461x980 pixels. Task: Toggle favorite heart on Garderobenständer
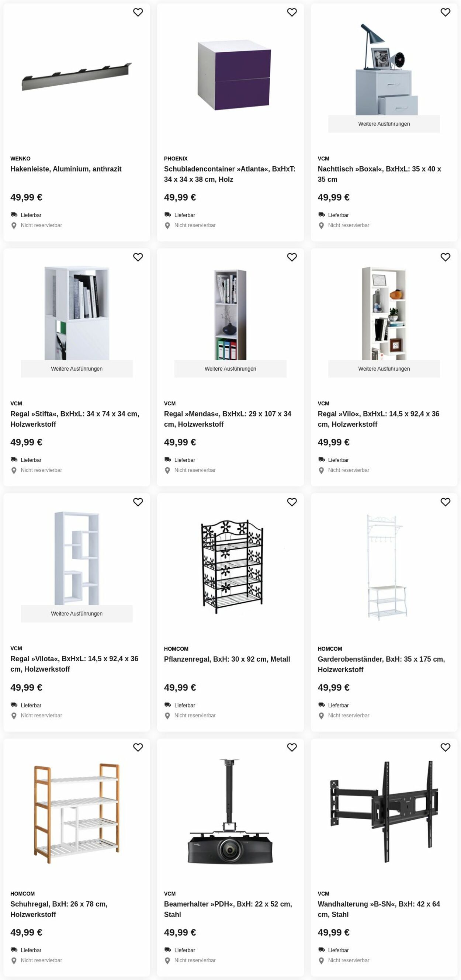(446, 502)
